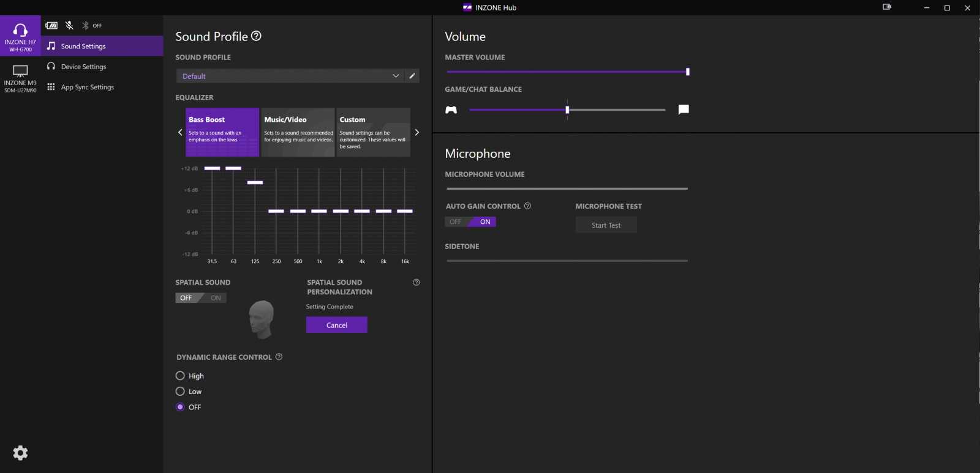Click the 8k equalizer band
980x473 pixels.
coord(383,211)
